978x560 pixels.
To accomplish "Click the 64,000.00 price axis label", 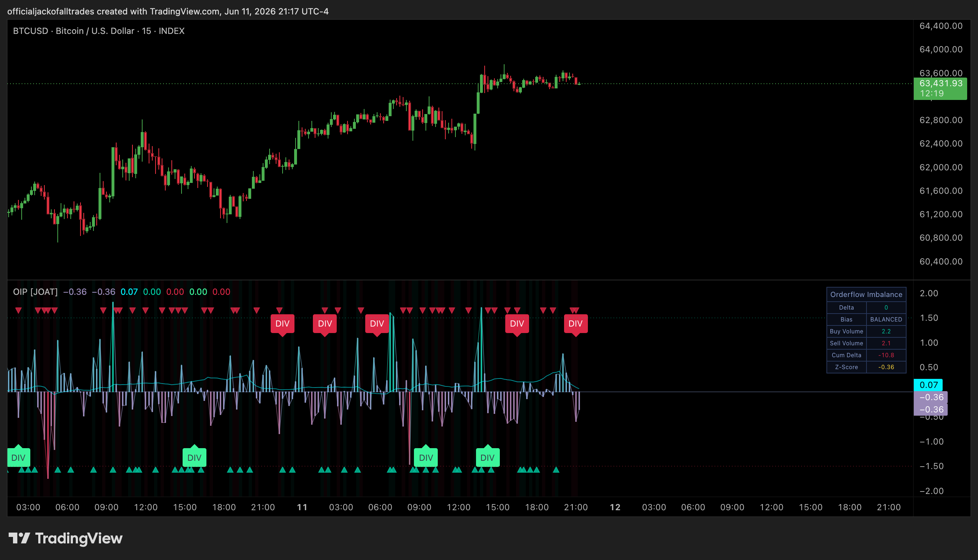I will point(941,49).
